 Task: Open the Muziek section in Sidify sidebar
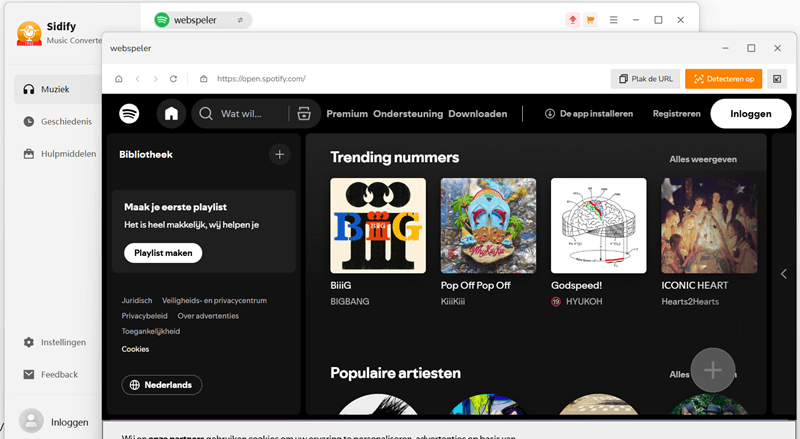pos(58,89)
